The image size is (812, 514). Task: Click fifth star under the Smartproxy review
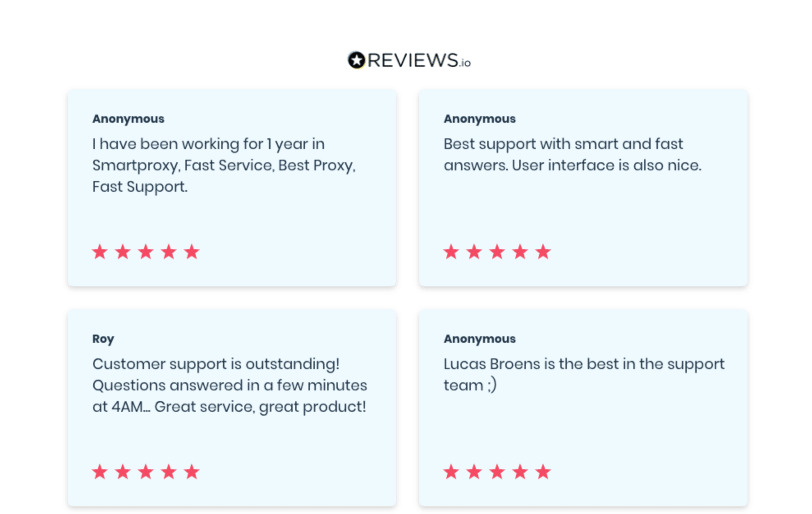[x=192, y=252]
